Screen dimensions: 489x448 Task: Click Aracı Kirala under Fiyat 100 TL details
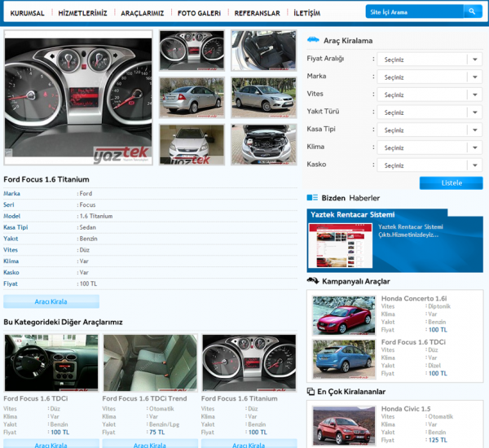tap(51, 301)
